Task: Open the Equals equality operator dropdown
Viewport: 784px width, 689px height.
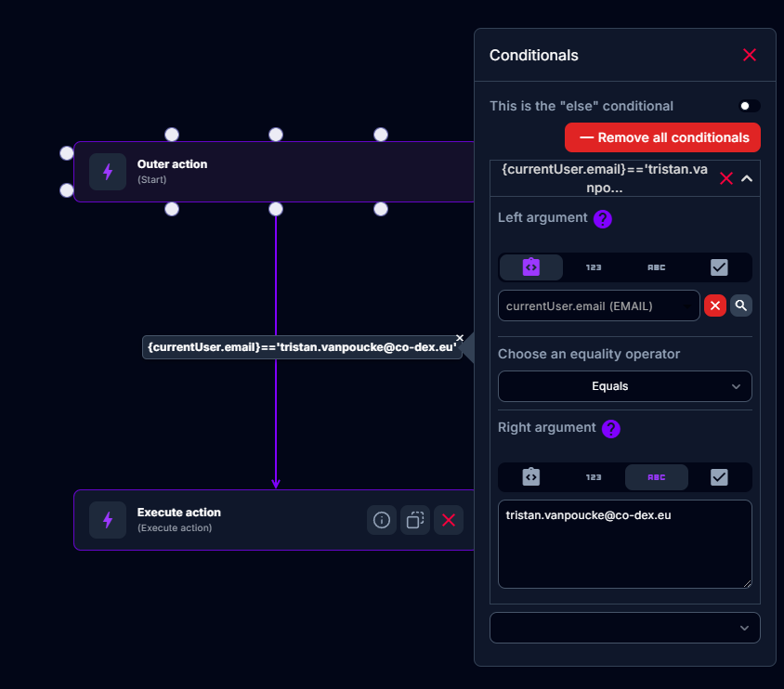Action: [x=624, y=386]
